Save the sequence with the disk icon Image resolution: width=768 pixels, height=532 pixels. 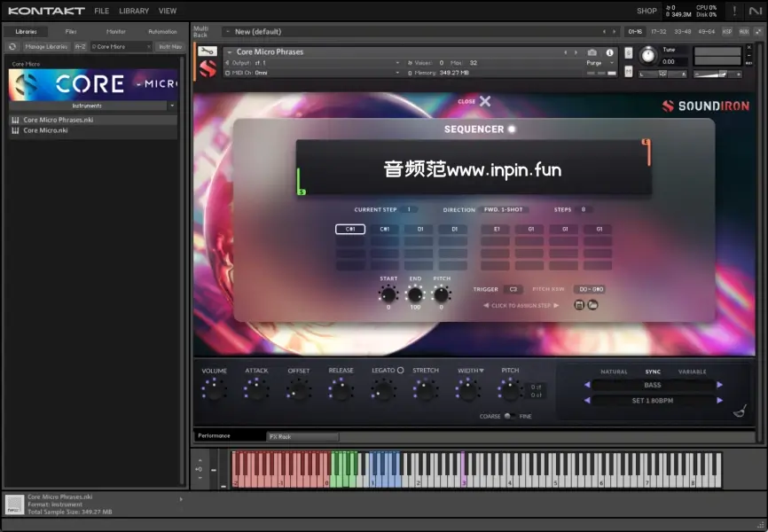pos(579,305)
